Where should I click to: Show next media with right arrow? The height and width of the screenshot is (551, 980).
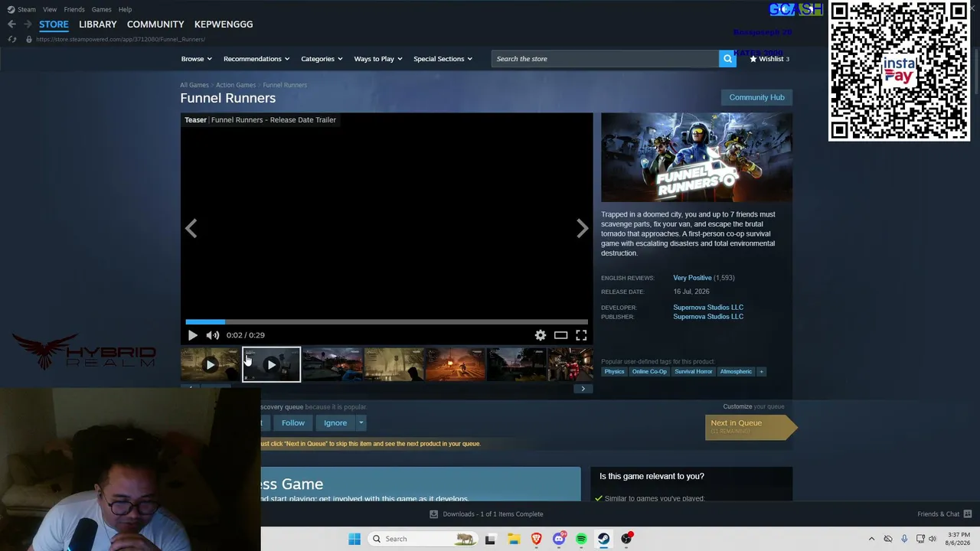583,228
